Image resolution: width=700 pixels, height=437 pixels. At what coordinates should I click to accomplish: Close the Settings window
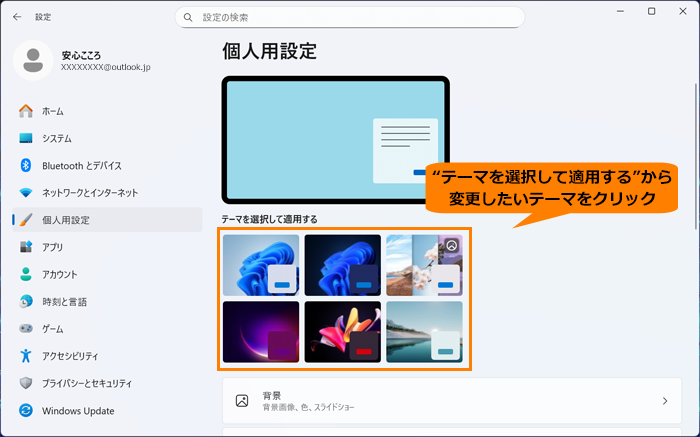click(x=683, y=12)
